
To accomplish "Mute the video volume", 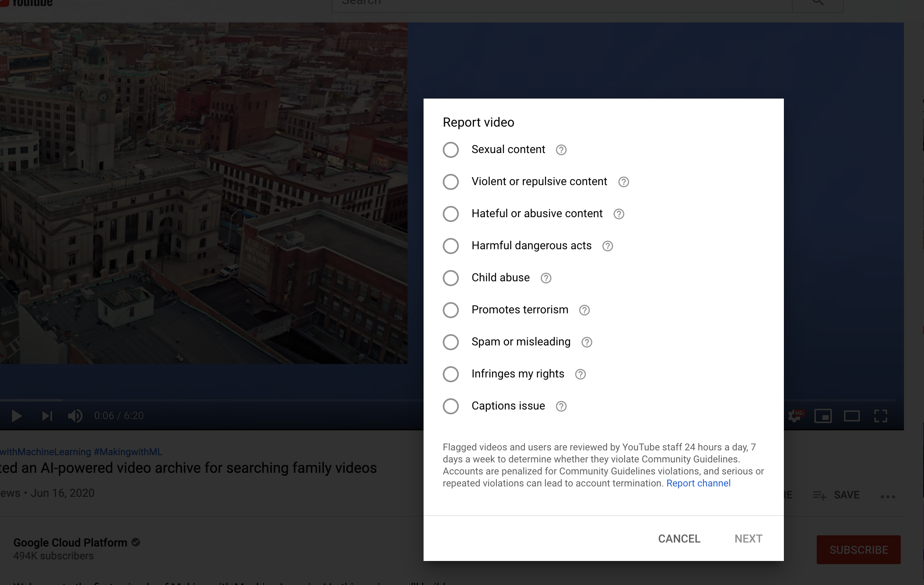I will click(x=76, y=416).
